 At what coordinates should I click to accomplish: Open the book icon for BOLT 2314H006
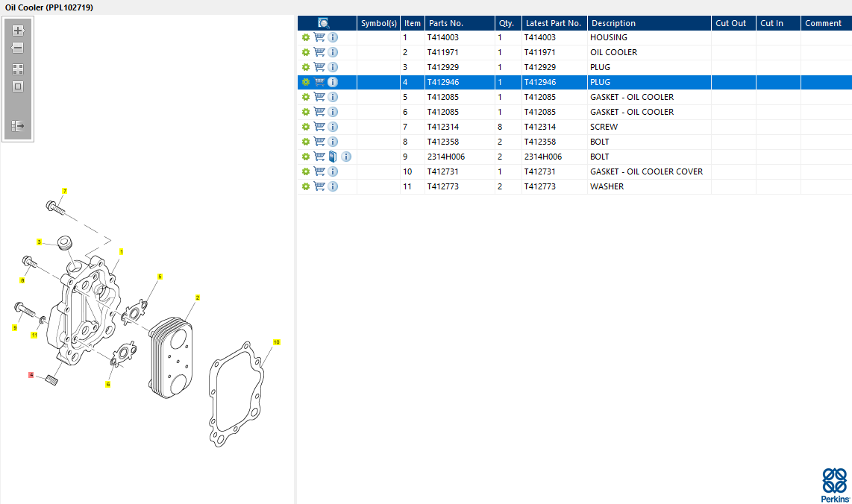coord(333,157)
